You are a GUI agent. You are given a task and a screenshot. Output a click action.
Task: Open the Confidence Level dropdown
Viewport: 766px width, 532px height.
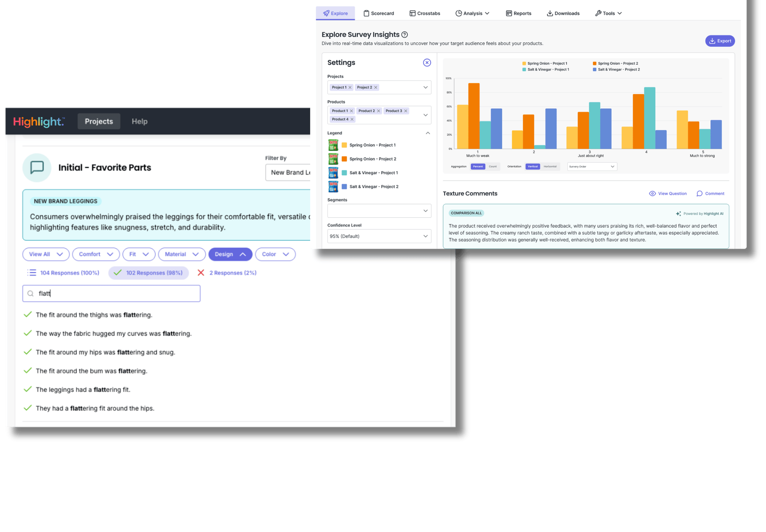pyautogui.click(x=379, y=236)
